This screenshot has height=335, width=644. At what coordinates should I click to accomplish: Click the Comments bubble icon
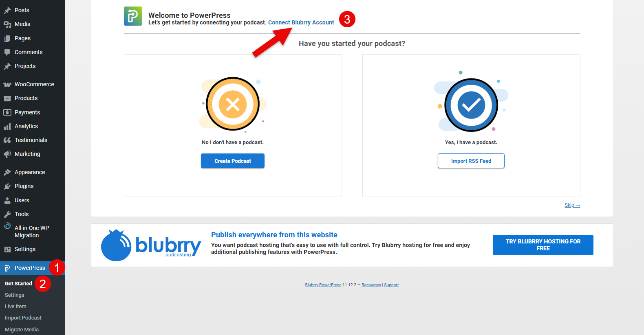click(7, 52)
